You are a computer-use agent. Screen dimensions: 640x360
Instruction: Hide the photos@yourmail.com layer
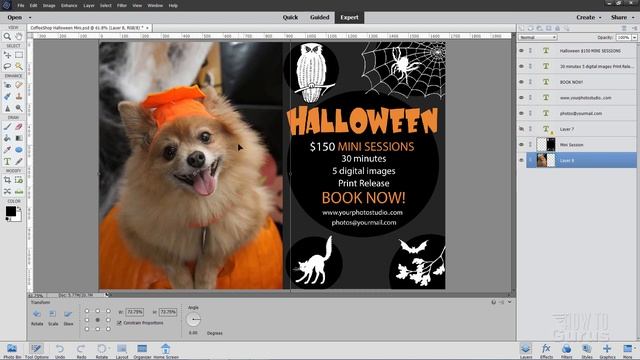(521, 113)
